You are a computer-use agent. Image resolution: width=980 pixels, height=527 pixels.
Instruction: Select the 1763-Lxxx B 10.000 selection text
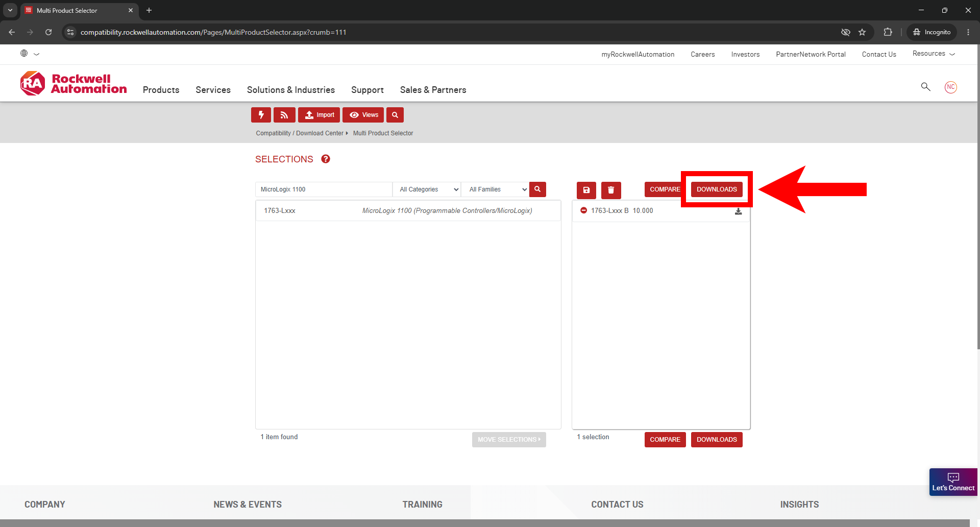pos(622,210)
